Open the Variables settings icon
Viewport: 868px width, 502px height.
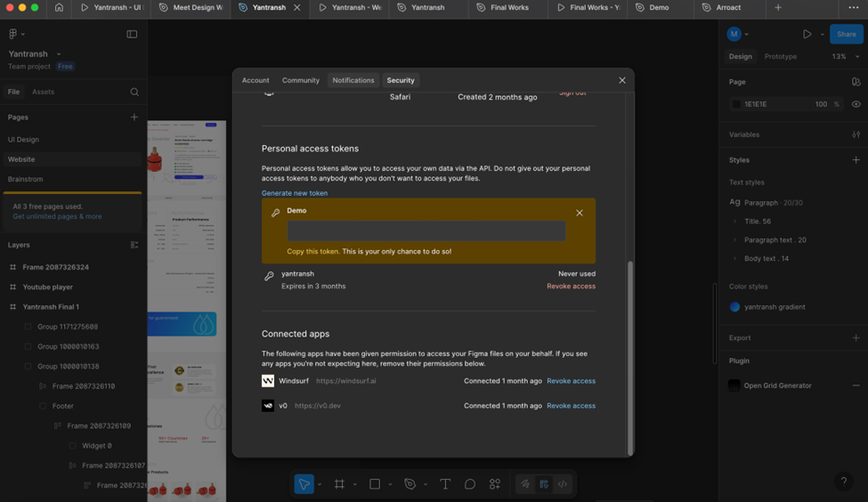pos(856,134)
